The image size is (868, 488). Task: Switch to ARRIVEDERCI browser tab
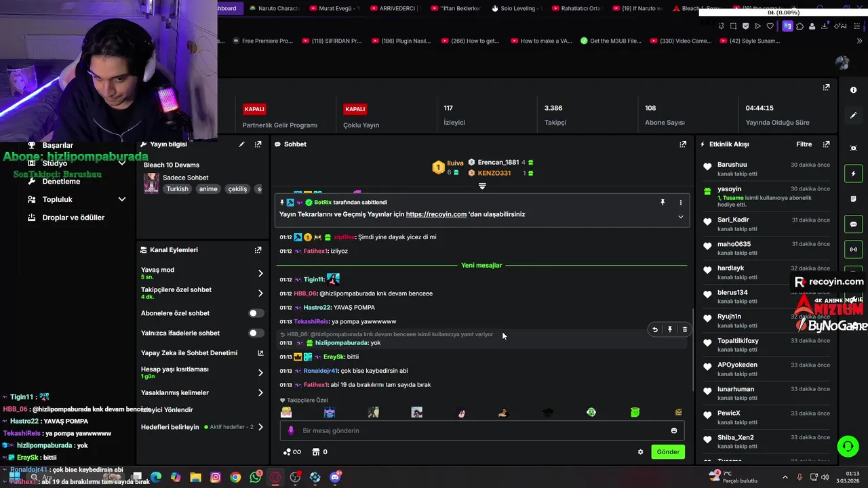tap(392, 8)
